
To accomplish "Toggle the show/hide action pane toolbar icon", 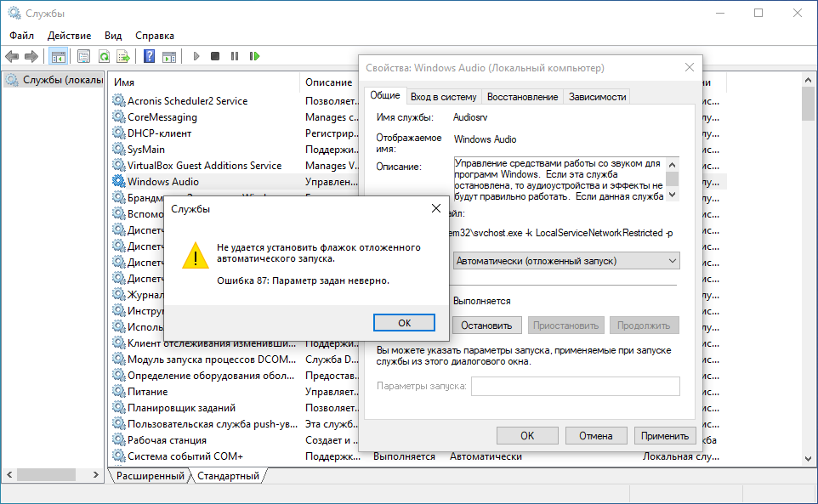I will point(169,56).
